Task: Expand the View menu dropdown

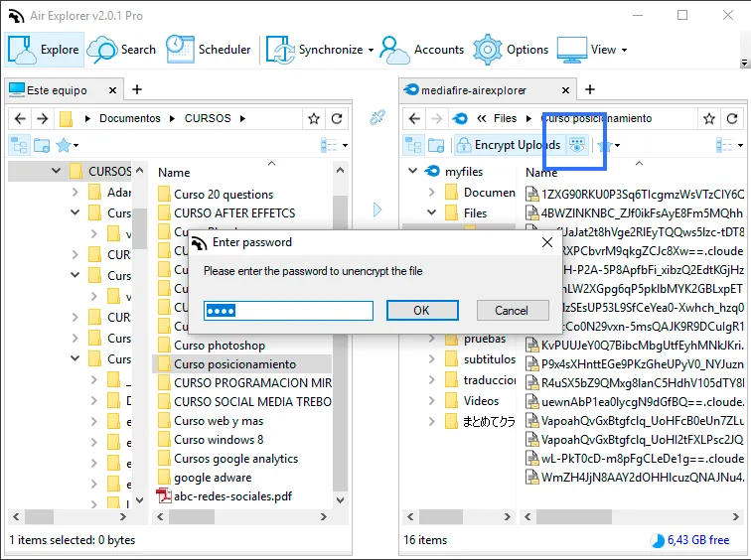Action: pyautogui.click(x=624, y=50)
